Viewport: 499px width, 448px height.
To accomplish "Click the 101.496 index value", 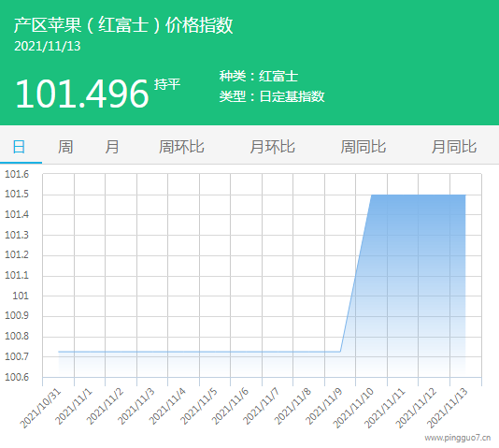I will [x=82, y=94].
